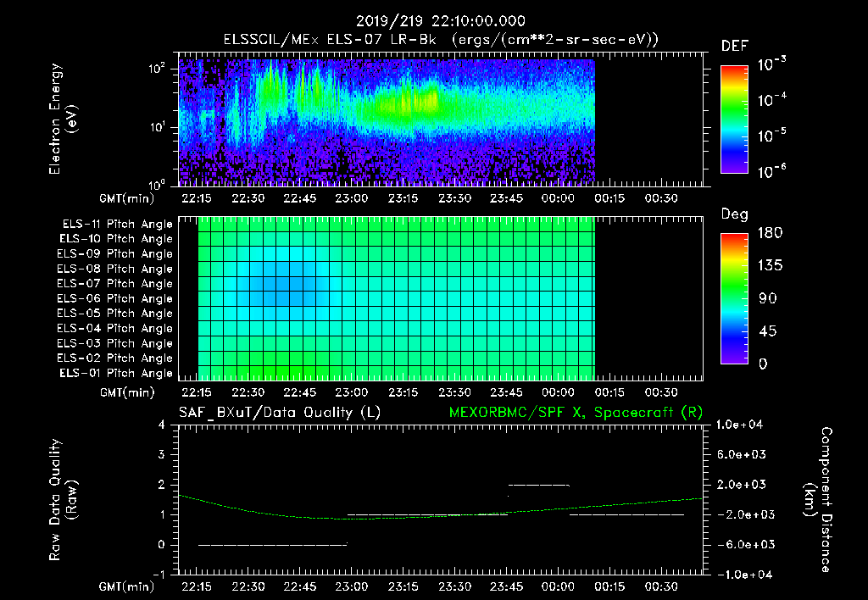Click the -1 tick on data quality axis
The width and height of the screenshot is (868, 600).
[x=159, y=575]
